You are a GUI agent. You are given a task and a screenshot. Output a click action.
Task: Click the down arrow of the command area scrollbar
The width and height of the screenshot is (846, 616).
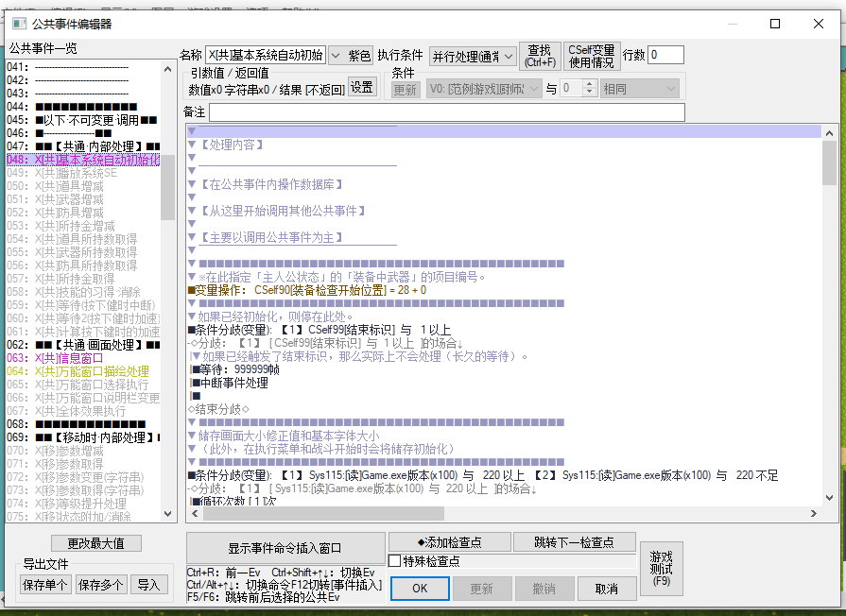pyautogui.click(x=829, y=498)
